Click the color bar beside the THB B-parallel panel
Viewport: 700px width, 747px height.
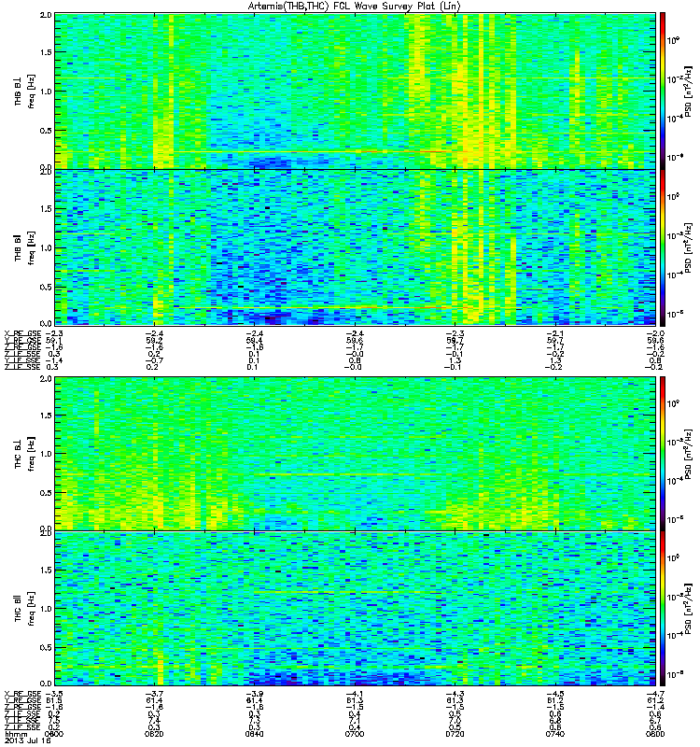tap(663, 248)
